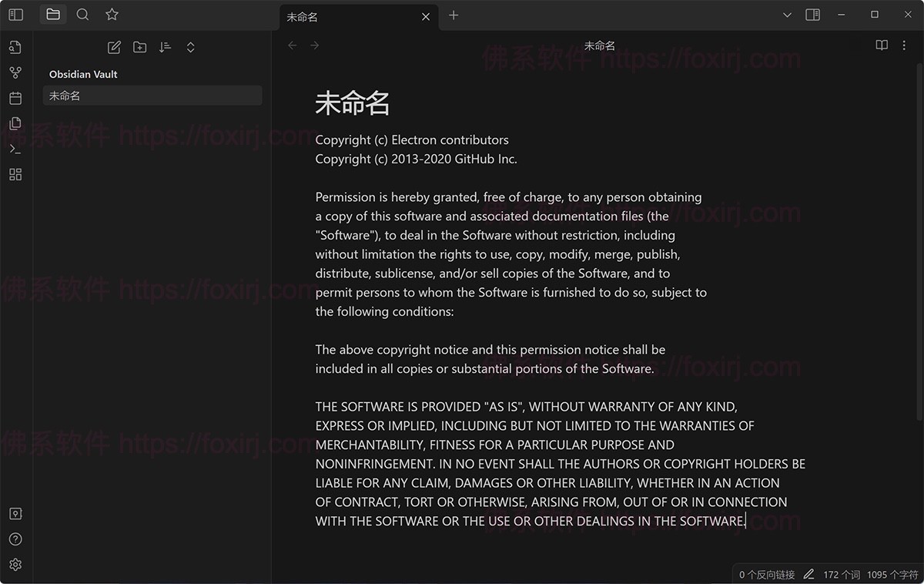Open the more options menu for the note
Viewport: 924px width, 584px height.
tap(904, 45)
